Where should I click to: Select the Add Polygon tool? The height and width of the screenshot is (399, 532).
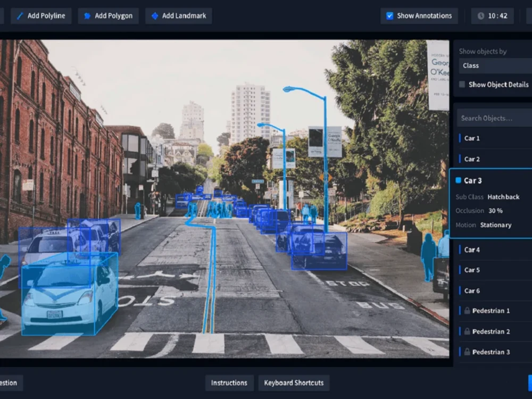click(108, 15)
